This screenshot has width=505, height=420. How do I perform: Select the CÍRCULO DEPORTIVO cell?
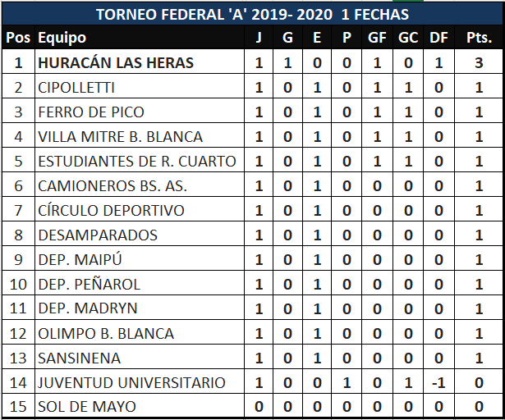click(x=111, y=210)
